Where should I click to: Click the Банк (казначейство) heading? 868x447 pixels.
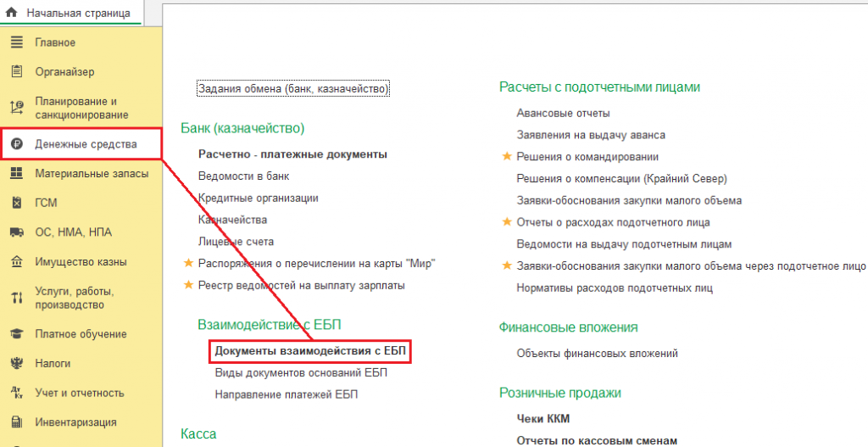(242, 128)
